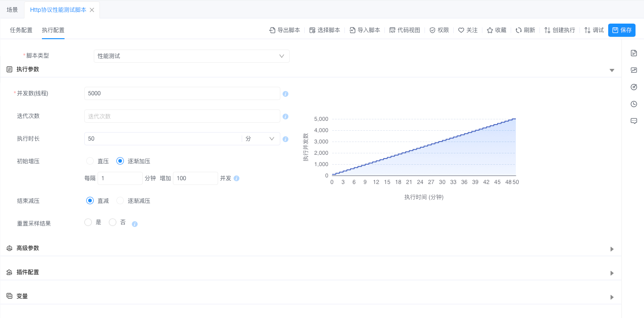Click the 导出脚本 export script icon
The width and height of the screenshot is (644, 318).
tap(272, 30)
